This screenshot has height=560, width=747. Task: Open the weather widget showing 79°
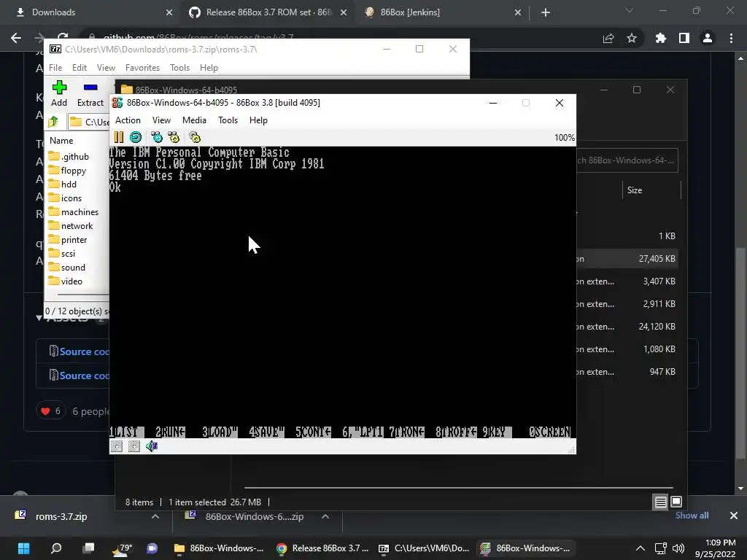point(121,548)
